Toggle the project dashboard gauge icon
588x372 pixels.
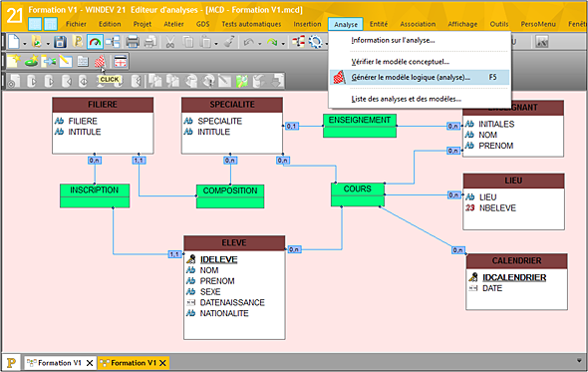coord(96,42)
